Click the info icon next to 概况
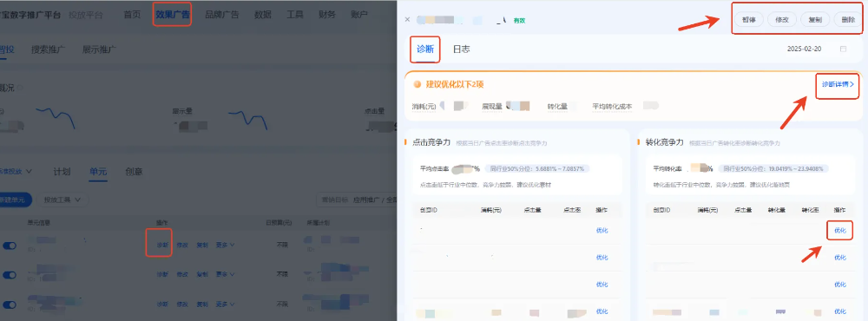 point(21,88)
